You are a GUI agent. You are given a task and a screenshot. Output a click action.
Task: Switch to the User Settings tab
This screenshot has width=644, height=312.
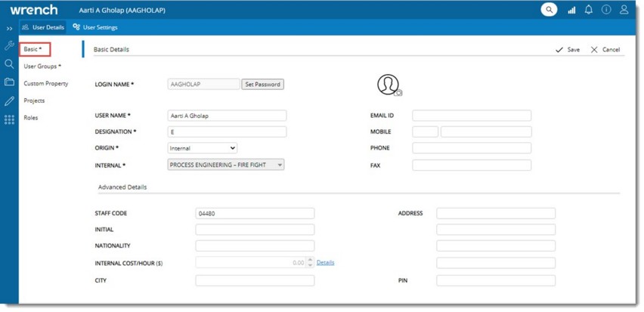point(95,27)
